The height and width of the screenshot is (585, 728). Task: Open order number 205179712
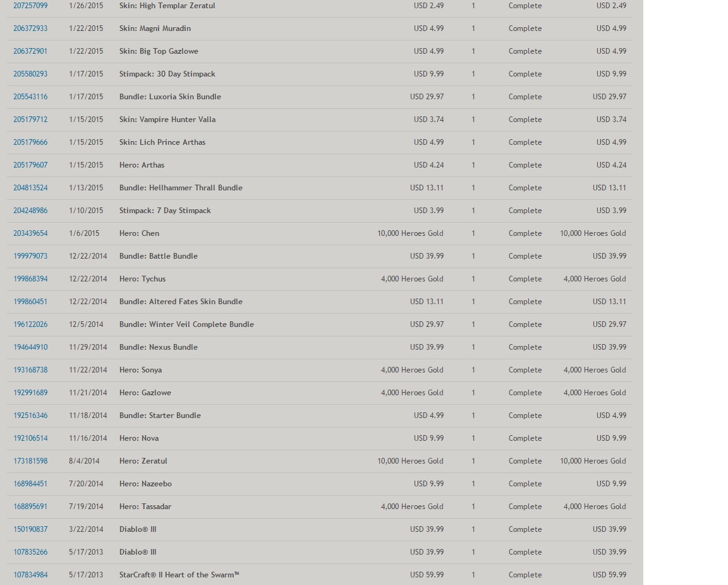30,120
